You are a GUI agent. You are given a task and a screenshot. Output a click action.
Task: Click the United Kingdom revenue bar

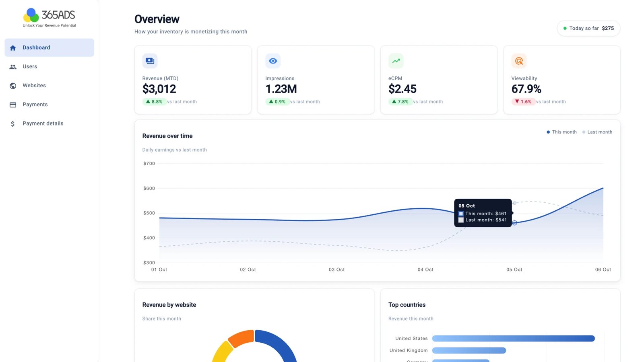point(469,351)
